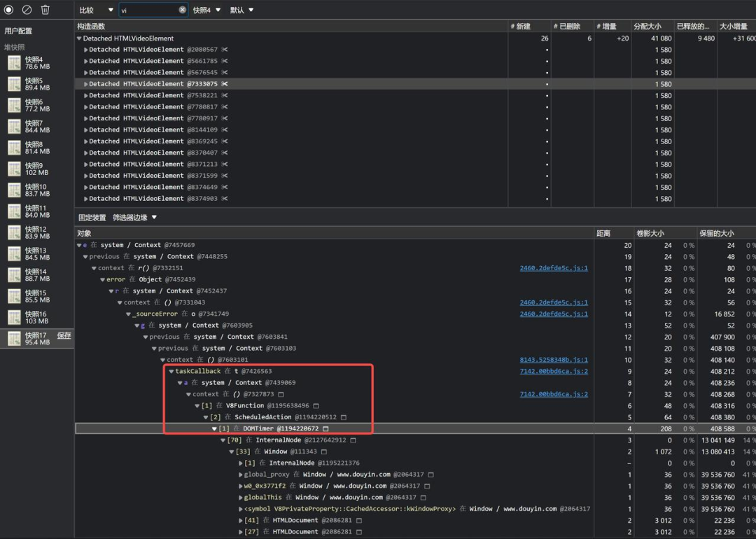Click reveal icon next to V8Function @1195638496
The width and height of the screenshot is (756, 539).
pos(316,406)
